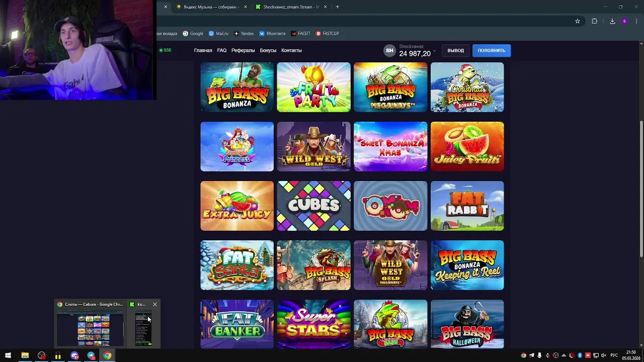Open Wild West Gold Megaways slot
644x362 pixels.
point(390,265)
